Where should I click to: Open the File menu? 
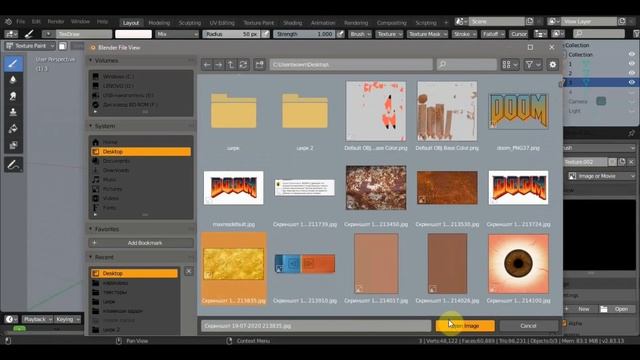click(x=21, y=22)
